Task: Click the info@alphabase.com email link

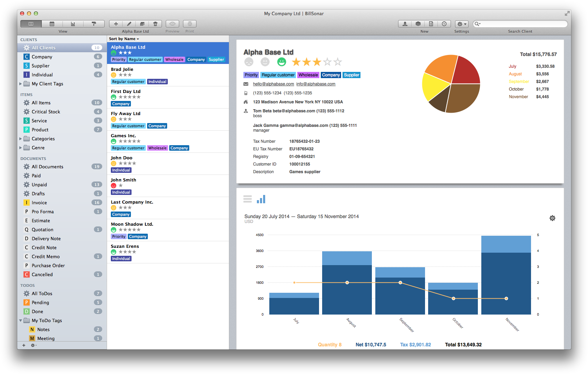Action: coord(316,84)
